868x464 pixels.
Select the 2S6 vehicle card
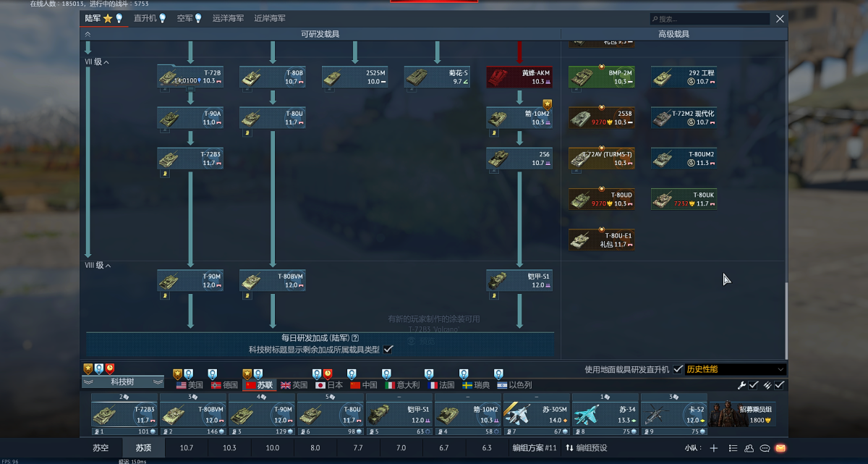[x=519, y=159]
